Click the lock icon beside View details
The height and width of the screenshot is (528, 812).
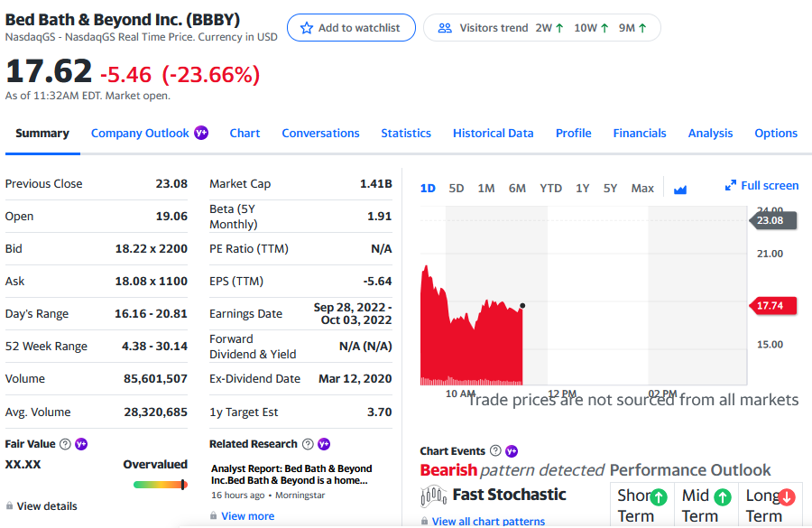pyautogui.click(x=9, y=505)
